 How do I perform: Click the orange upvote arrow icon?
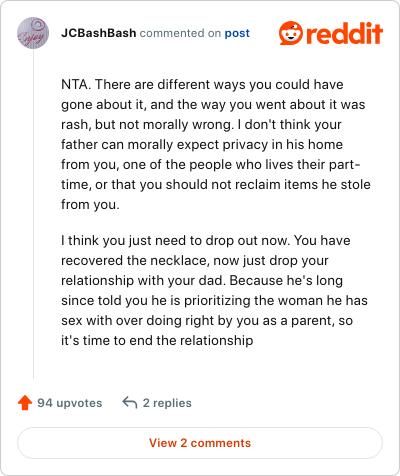[25, 403]
